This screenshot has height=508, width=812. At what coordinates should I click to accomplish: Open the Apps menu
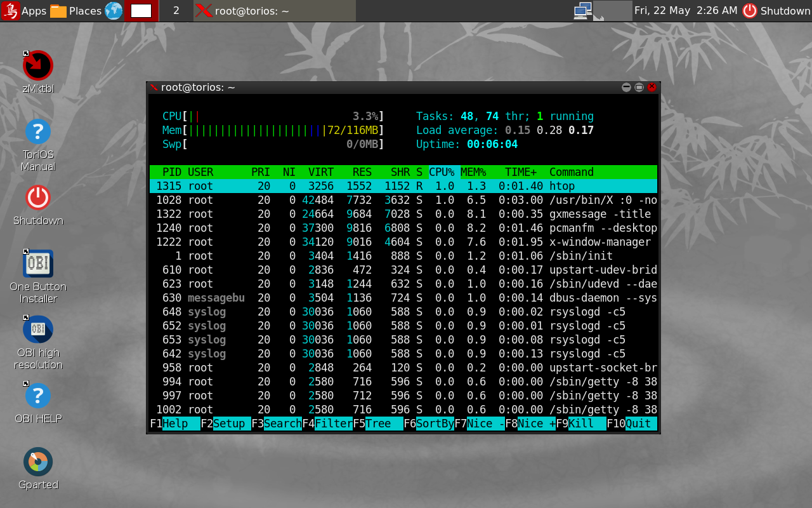24,11
